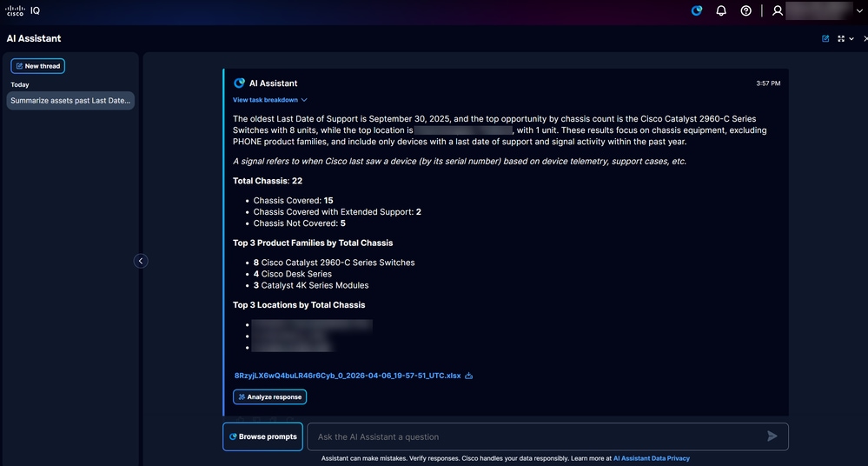Viewport: 868px width, 466px height.
Task: Click '3 Catalyst 4K Series Modules' bullet
Action: [310, 285]
